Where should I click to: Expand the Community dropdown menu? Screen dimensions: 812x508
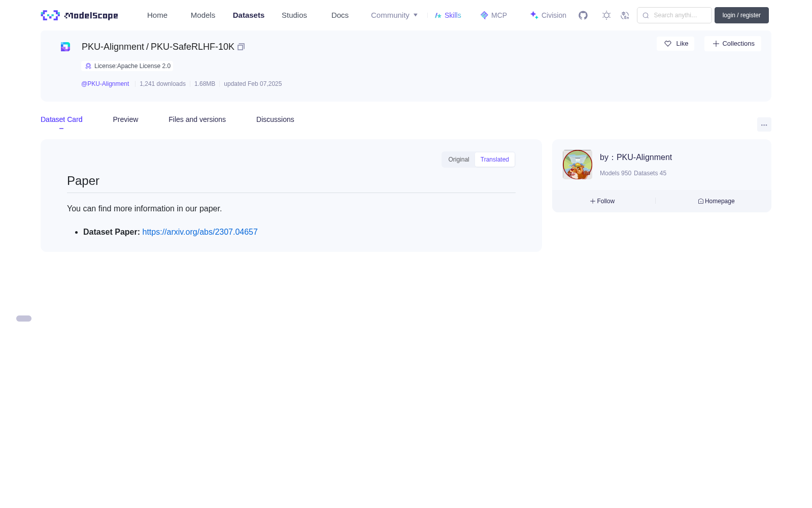(x=394, y=15)
